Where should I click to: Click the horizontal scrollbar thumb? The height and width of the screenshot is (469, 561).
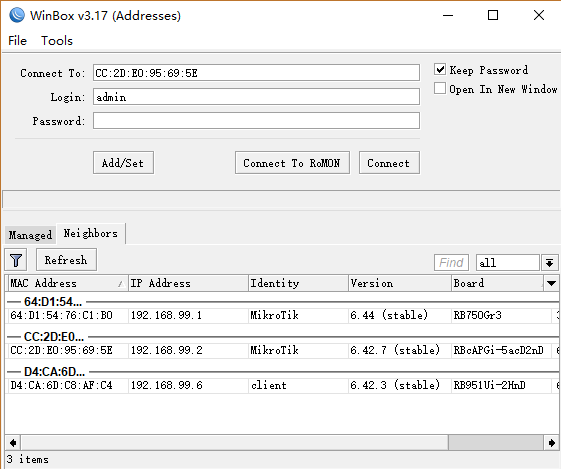pyautogui.click(x=496, y=443)
